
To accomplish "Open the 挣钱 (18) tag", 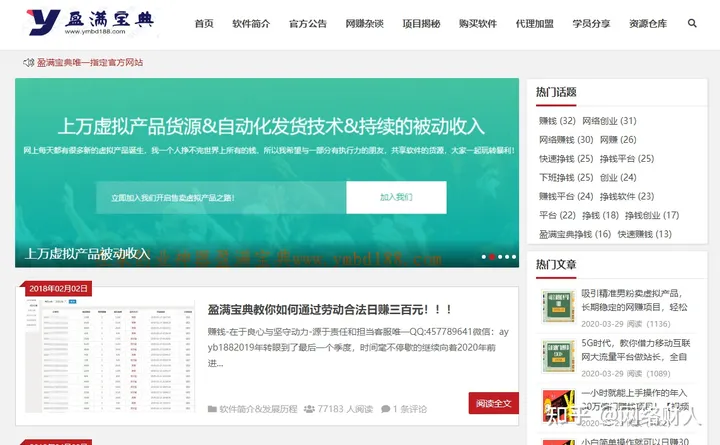I will click(600, 215).
